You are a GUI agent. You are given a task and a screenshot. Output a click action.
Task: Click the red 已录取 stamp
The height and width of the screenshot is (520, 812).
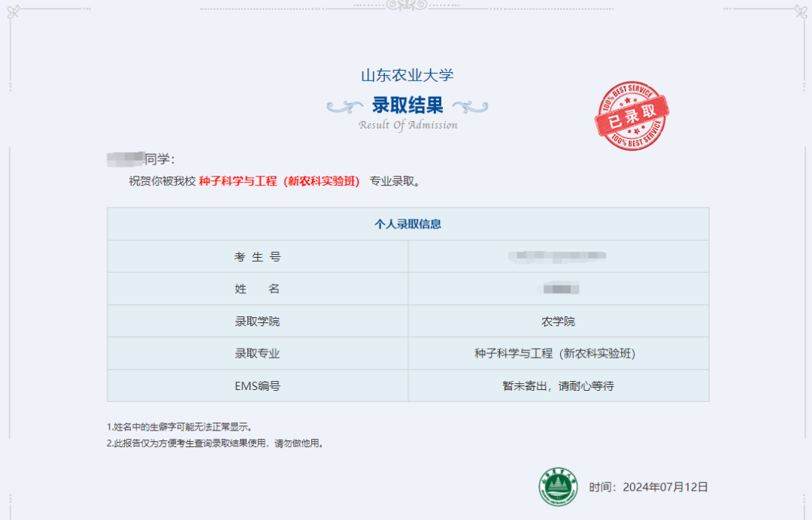coord(632,116)
